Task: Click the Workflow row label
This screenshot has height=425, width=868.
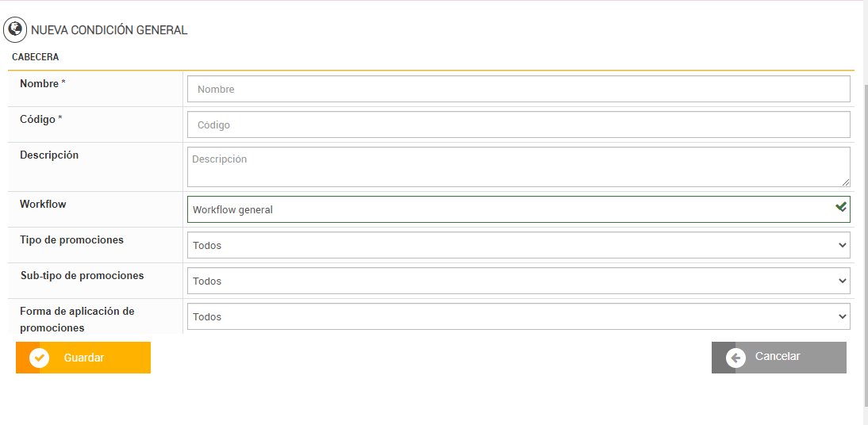Action: [x=43, y=204]
